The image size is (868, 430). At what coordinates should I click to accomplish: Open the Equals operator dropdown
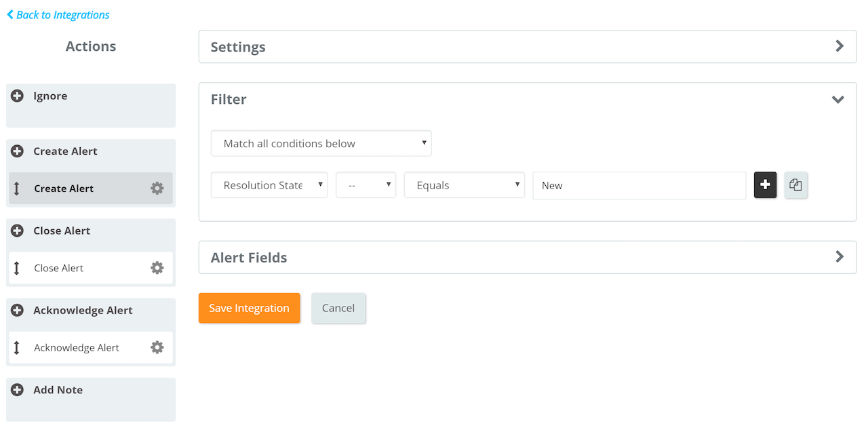465,185
